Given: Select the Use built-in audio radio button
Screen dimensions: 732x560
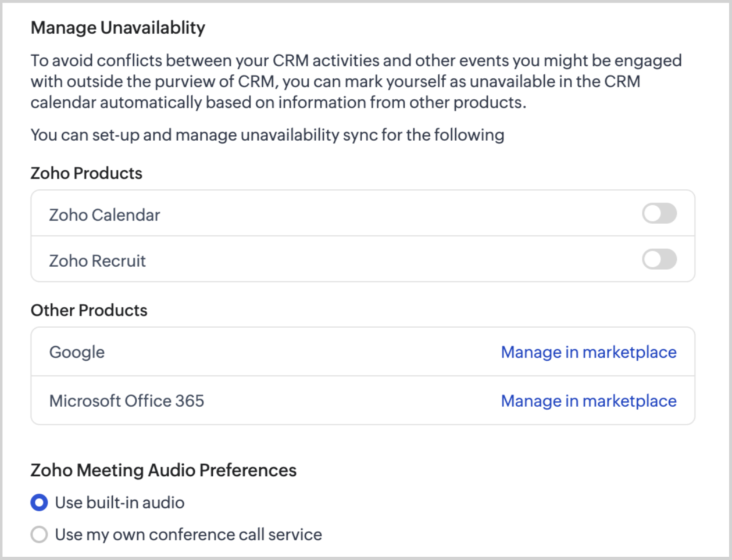Looking at the screenshot, I should click(39, 502).
